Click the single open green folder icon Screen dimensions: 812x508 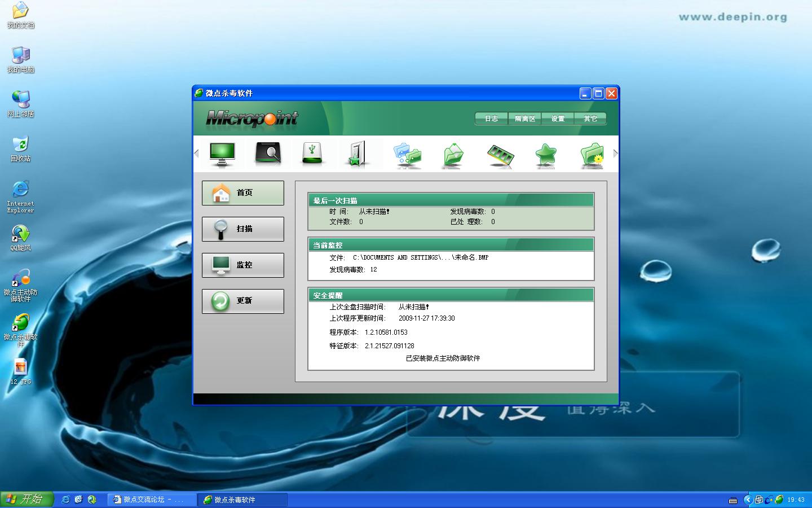click(453, 155)
